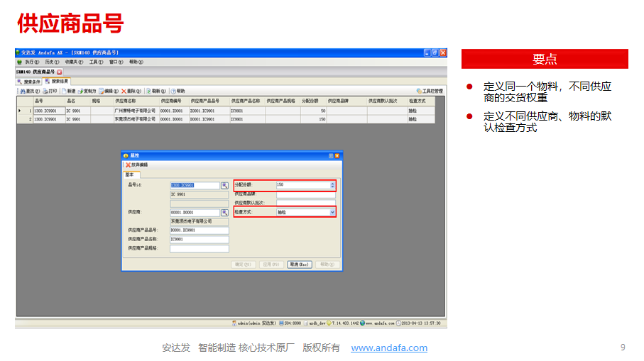Image resolution: width=644 pixels, height=361 pixels.
Task: Click the 分配份额 spinner arrows
Action: pos(332,185)
